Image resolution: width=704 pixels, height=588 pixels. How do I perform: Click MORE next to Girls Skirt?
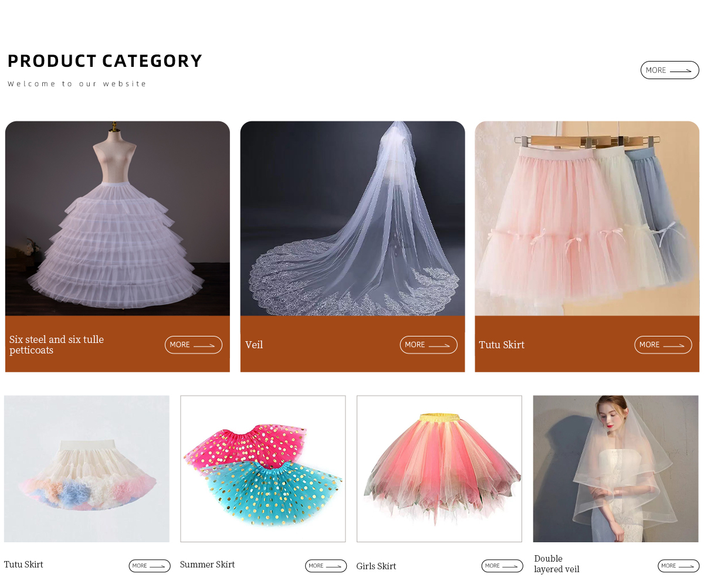tap(502, 566)
